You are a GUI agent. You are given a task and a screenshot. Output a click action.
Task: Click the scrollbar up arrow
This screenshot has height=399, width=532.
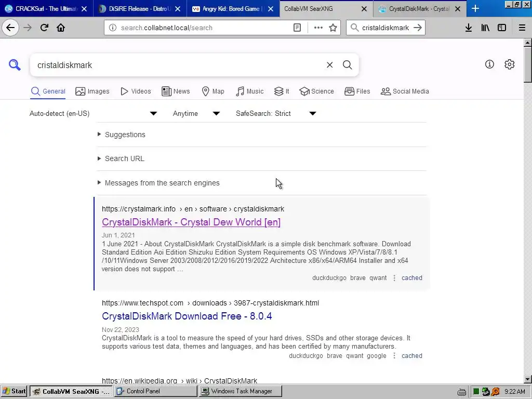[x=528, y=43]
